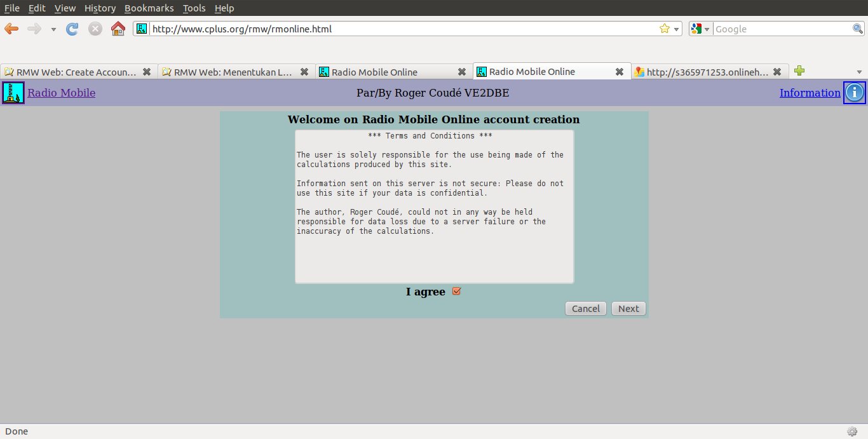Toggle the I agree checkbox

tap(456, 292)
